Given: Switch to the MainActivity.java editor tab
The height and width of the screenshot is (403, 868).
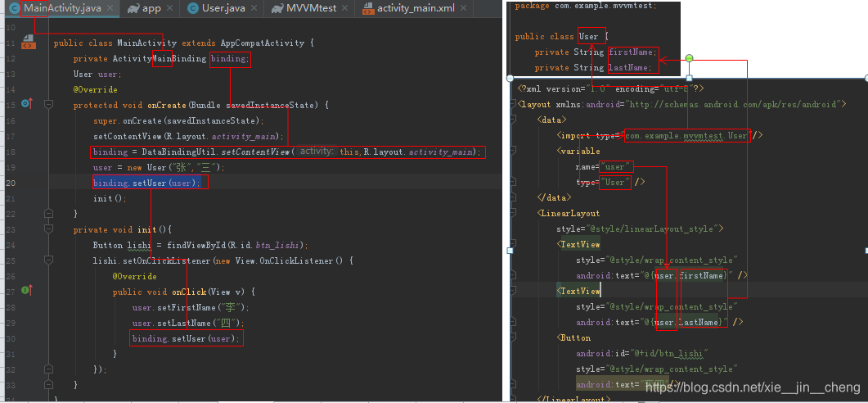Looking at the screenshot, I should (62, 9).
